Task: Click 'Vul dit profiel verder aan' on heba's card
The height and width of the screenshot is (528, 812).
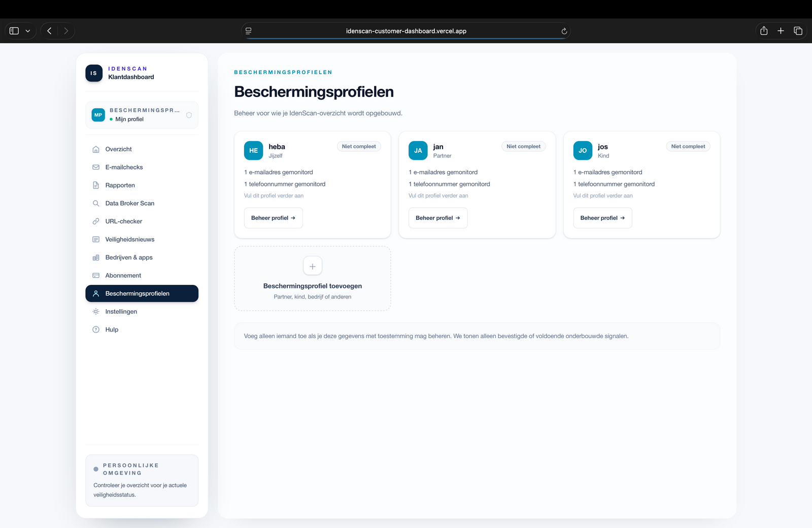Action: click(x=274, y=195)
